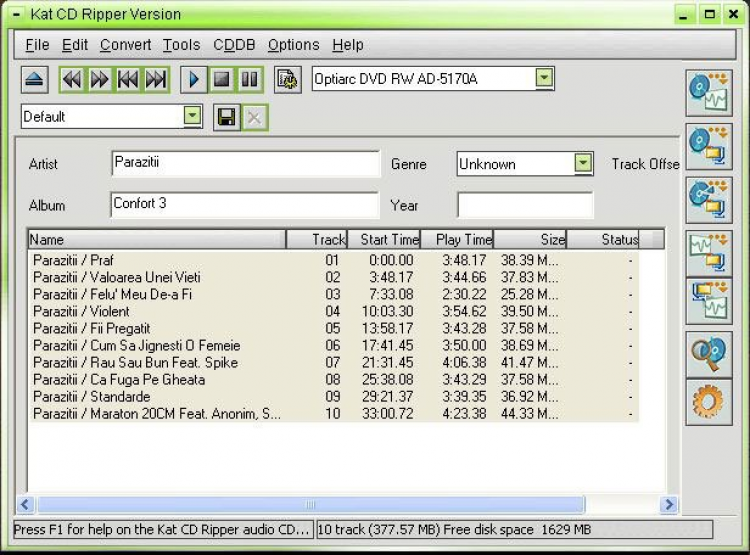Click the second sidebar icon, CD to monitor
The height and width of the screenshot is (555, 750).
pos(709,146)
